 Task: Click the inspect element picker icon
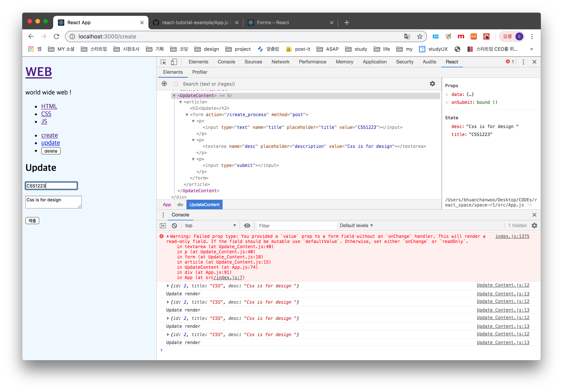coord(163,62)
